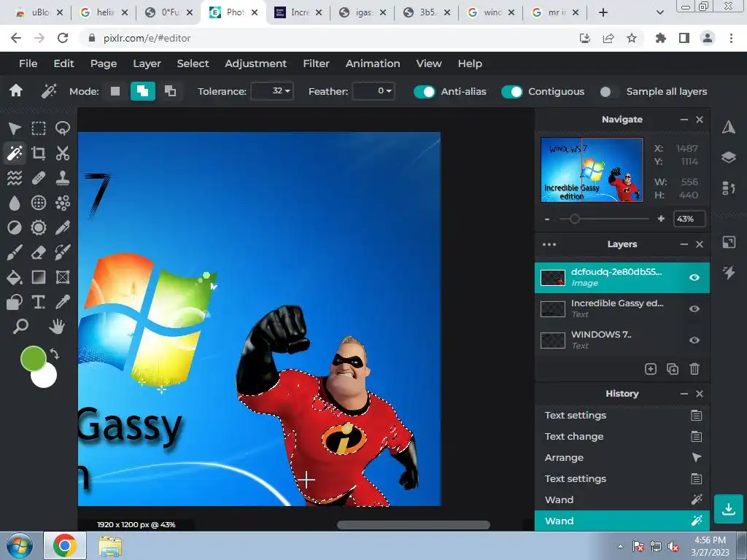The height and width of the screenshot is (560, 747).
Task: Open Chrome tab search chevron
Action: click(x=659, y=12)
